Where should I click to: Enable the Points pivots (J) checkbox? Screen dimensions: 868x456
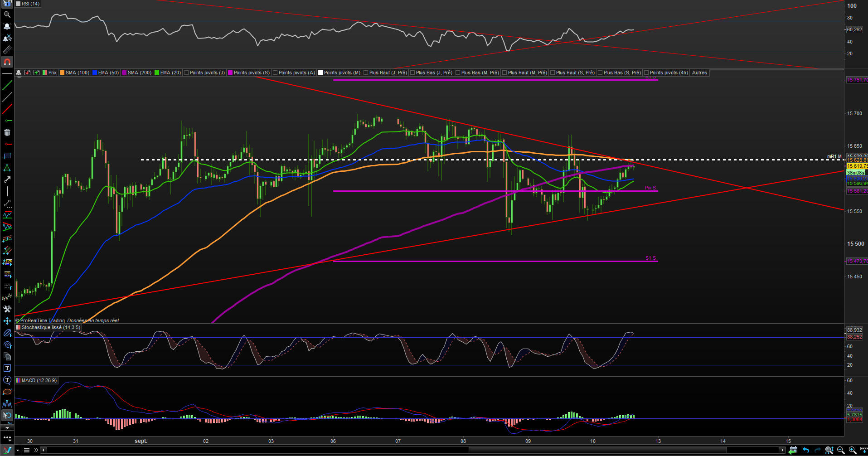tap(186, 73)
